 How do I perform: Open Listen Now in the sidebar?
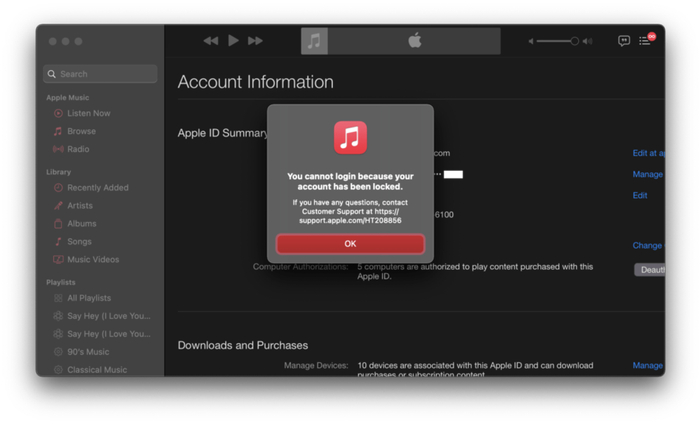[x=88, y=113]
